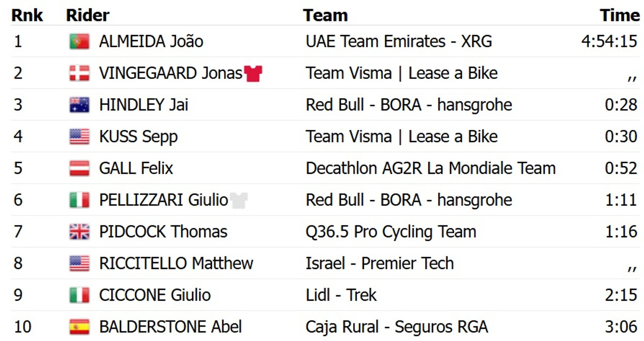Click the Denmark flag beside VINGEGAARD Jonas

79,74
